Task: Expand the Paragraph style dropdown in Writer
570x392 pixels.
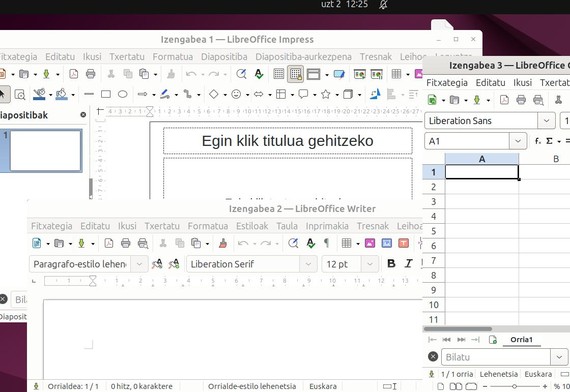Action: point(139,264)
